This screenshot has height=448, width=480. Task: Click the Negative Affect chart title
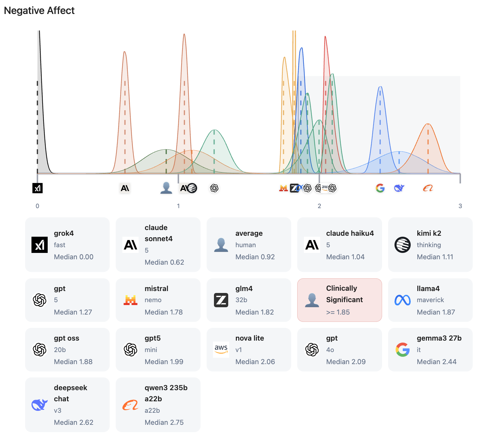pyautogui.click(x=39, y=10)
